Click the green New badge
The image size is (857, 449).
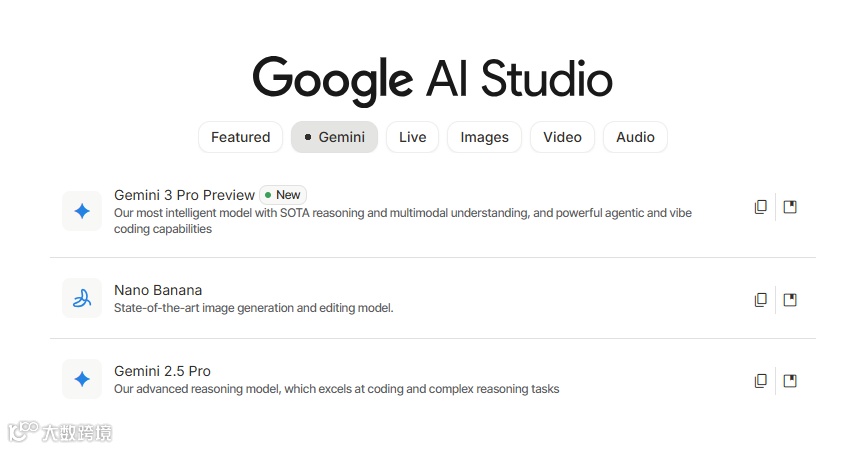(x=283, y=195)
